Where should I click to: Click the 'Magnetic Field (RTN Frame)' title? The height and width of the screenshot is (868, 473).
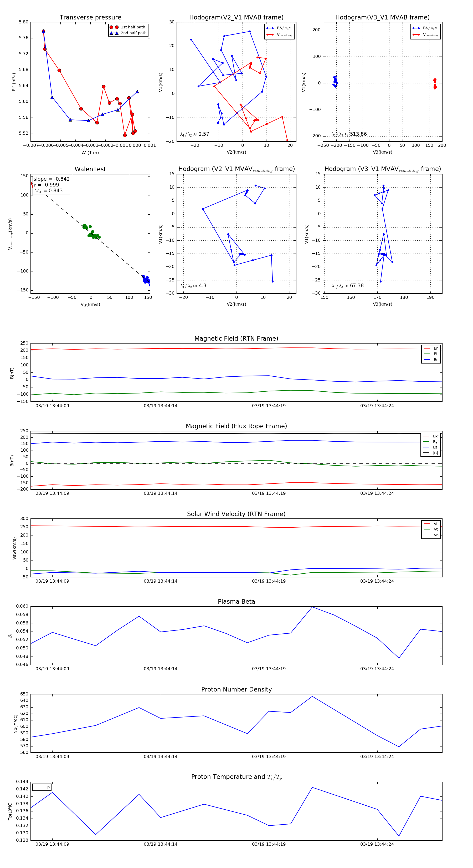[236, 339]
